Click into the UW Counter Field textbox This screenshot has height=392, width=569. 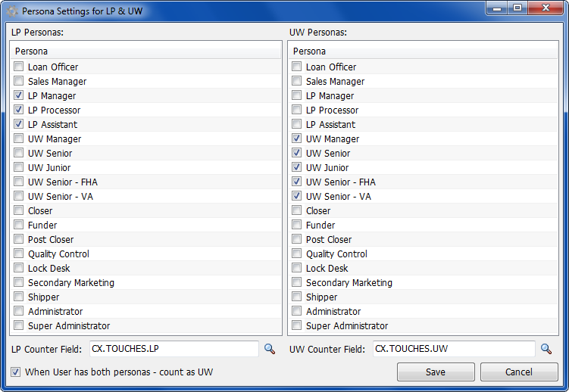(454, 349)
